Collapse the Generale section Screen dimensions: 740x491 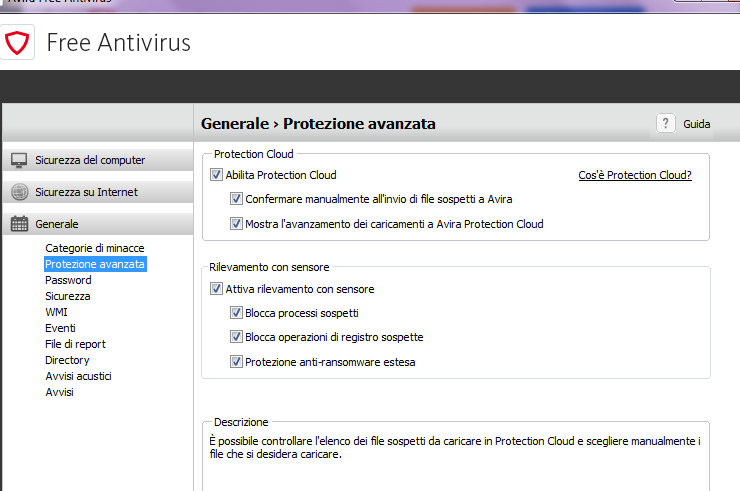[x=56, y=224]
